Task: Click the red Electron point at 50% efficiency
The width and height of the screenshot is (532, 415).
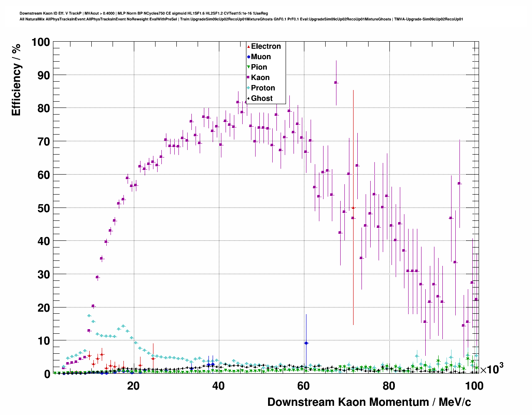Action: click(353, 207)
